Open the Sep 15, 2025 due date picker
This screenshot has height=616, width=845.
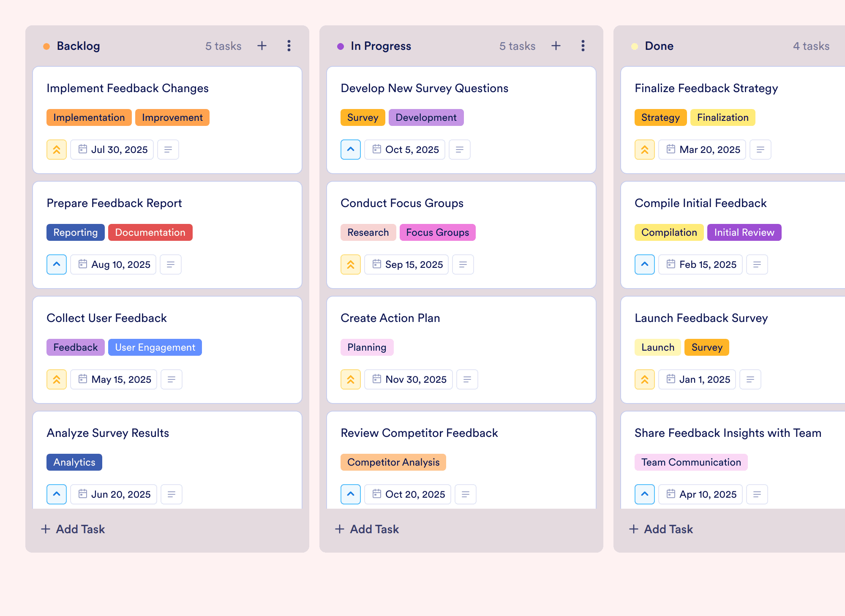(406, 264)
